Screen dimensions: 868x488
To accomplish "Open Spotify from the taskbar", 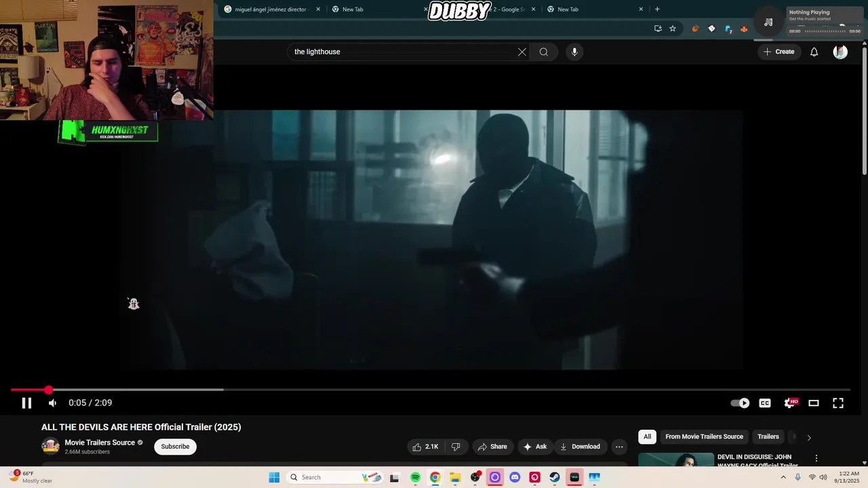I will coord(415,477).
